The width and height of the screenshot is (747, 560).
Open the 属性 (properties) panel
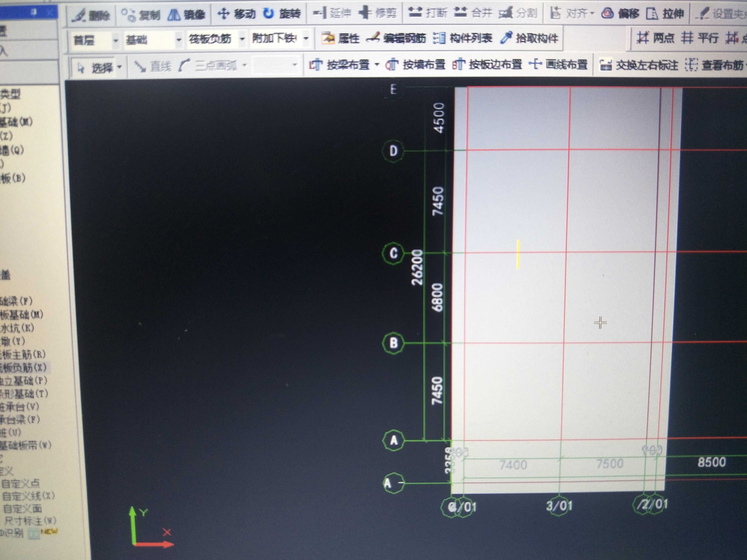pyautogui.click(x=340, y=38)
